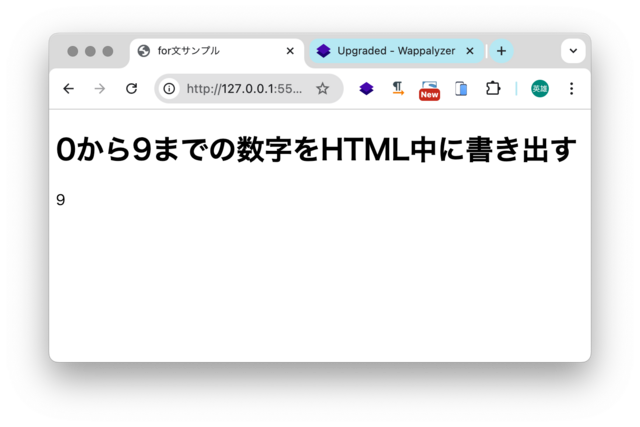This screenshot has height=427, width=640.
Task: Reload the current page
Action: click(131, 89)
